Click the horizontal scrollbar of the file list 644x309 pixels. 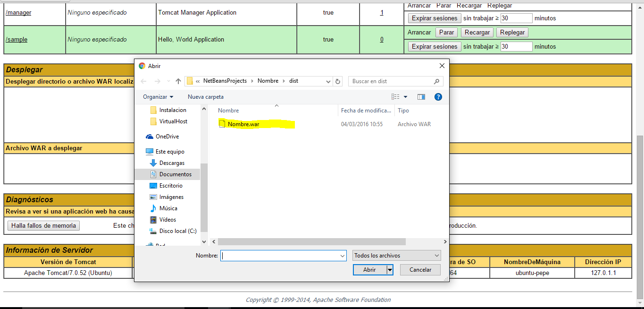click(x=311, y=241)
